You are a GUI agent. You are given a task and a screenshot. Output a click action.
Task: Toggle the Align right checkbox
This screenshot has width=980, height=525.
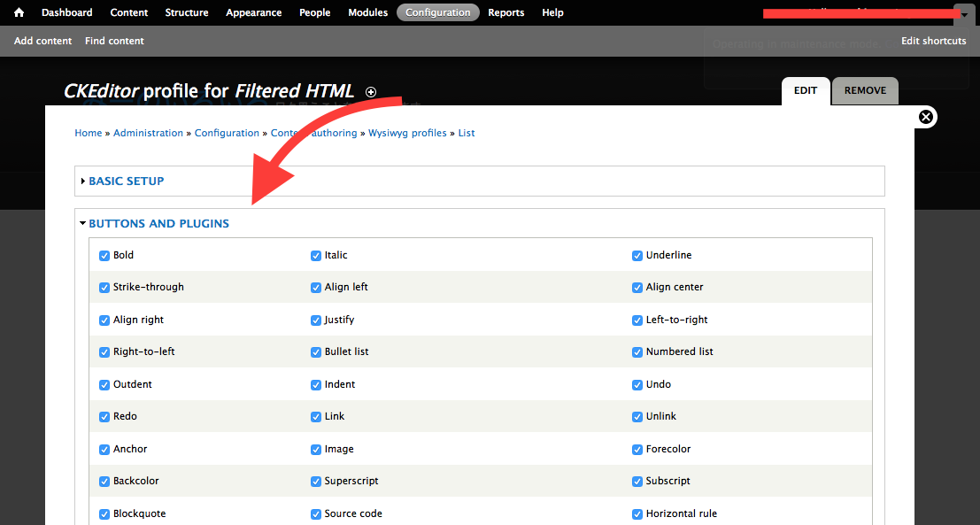pyautogui.click(x=104, y=320)
